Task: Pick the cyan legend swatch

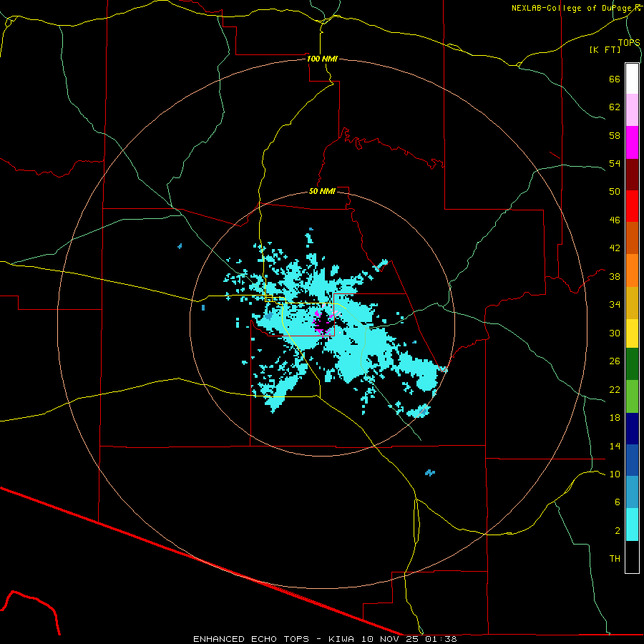Action: pyautogui.click(x=632, y=525)
